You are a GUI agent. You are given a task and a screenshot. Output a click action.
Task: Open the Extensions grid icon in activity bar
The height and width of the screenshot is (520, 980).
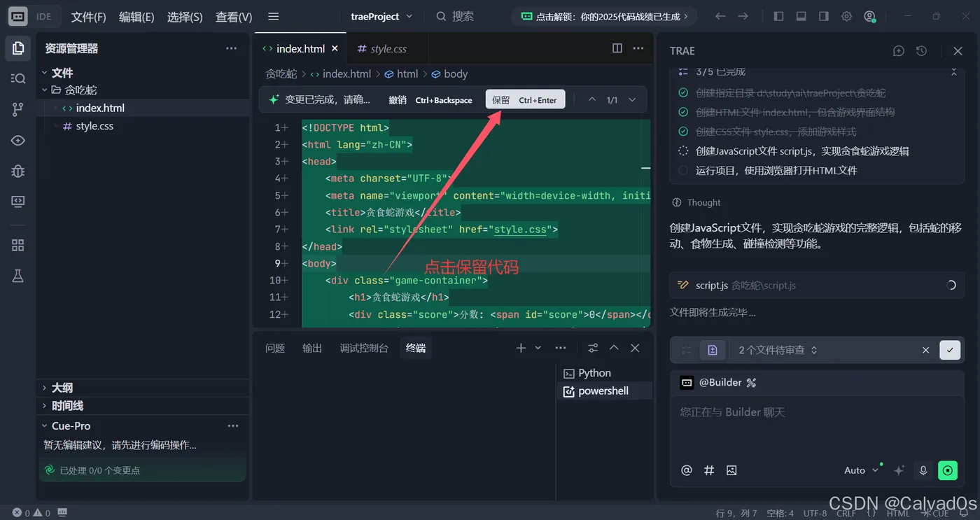18,245
